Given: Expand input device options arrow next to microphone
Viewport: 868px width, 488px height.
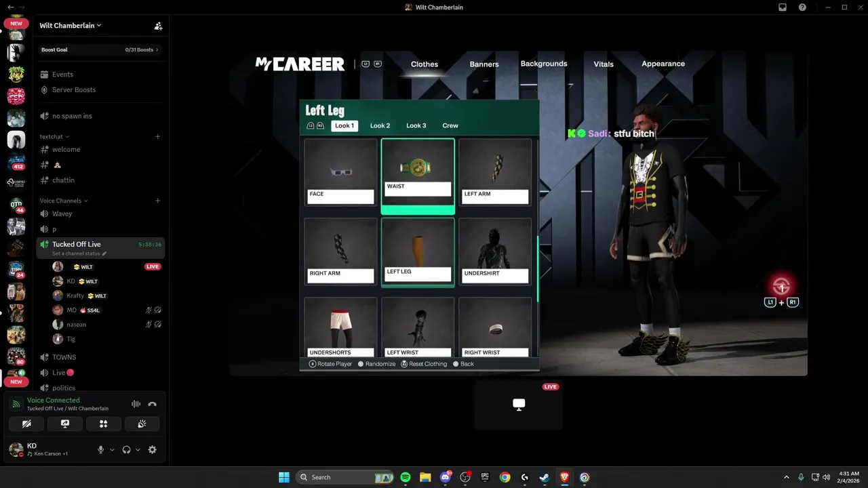Looking at the screenshot, I should tap(112, 449).
